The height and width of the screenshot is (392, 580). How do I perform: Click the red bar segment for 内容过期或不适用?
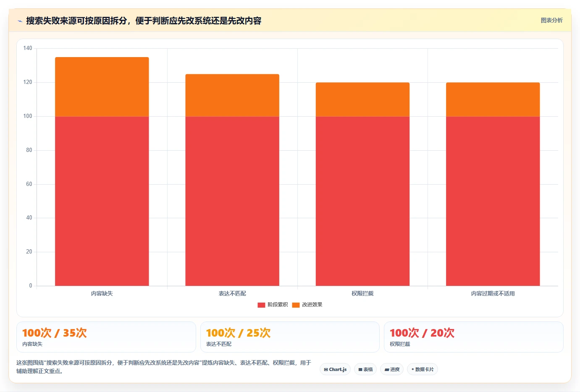pyautogui.click(x=493, y=201)
